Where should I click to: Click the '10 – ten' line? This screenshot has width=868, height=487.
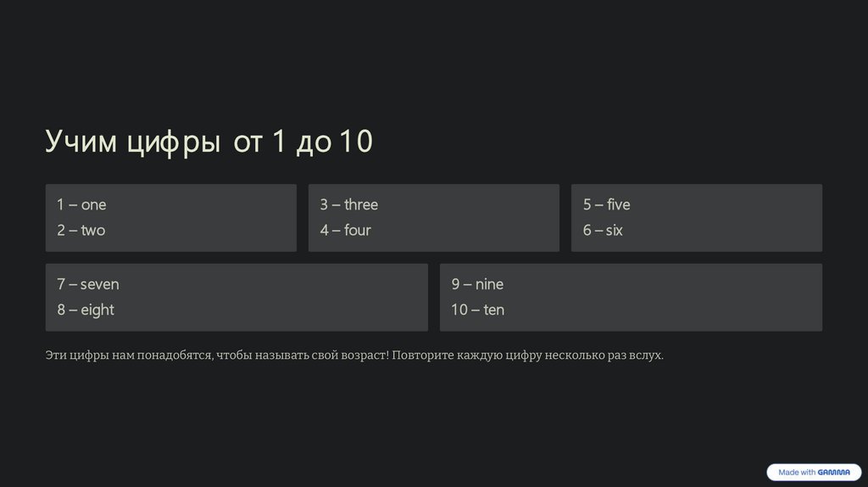point(477,310)
